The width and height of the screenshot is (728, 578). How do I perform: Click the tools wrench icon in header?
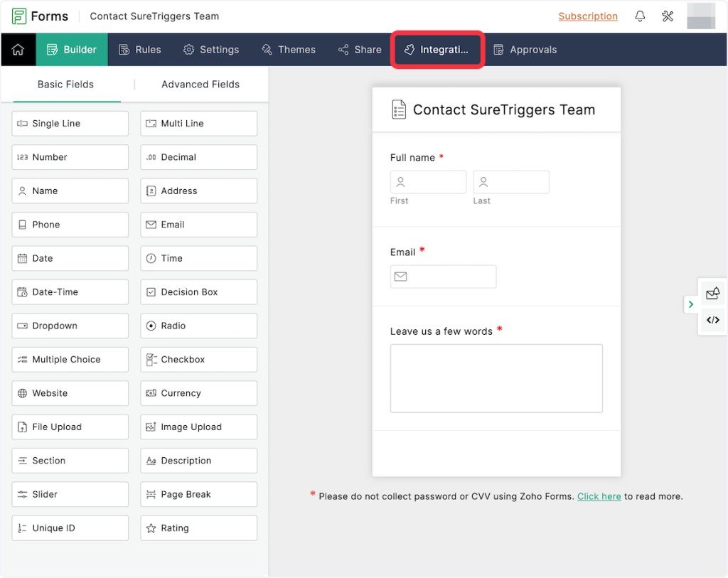[668, 16]
